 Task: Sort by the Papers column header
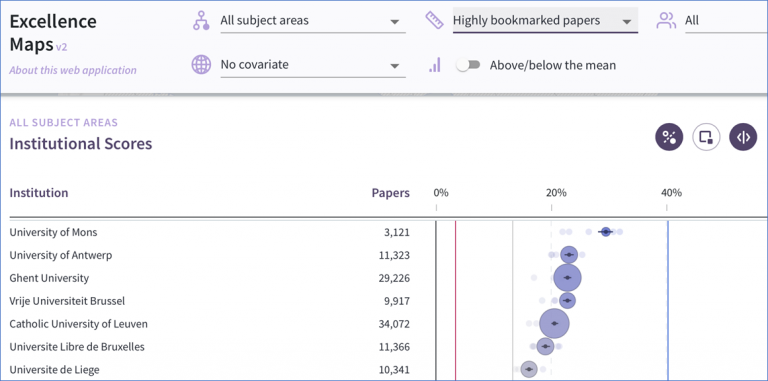click(x=390, y=193)
